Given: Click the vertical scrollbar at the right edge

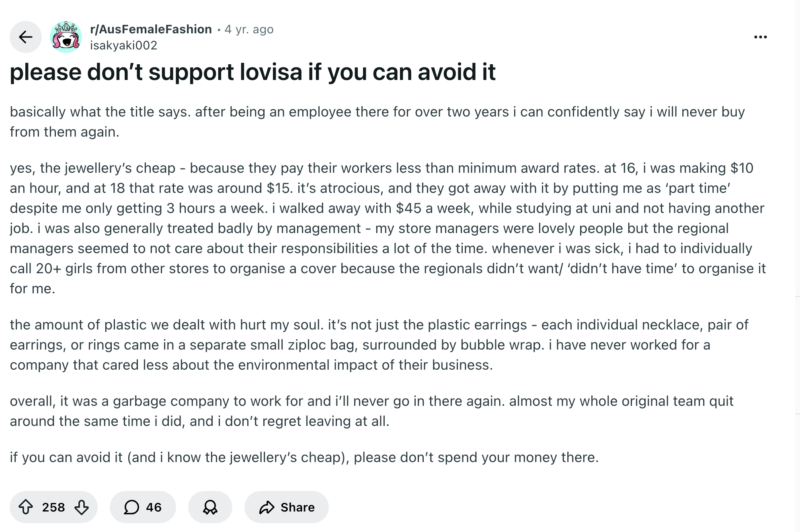Looking at the screenshot, I should (797, 241).
